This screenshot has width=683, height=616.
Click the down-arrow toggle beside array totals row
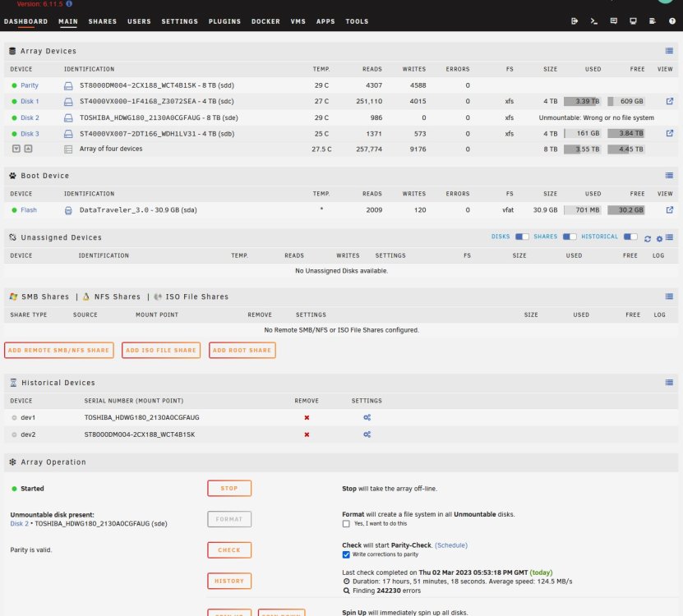(16, 149)
